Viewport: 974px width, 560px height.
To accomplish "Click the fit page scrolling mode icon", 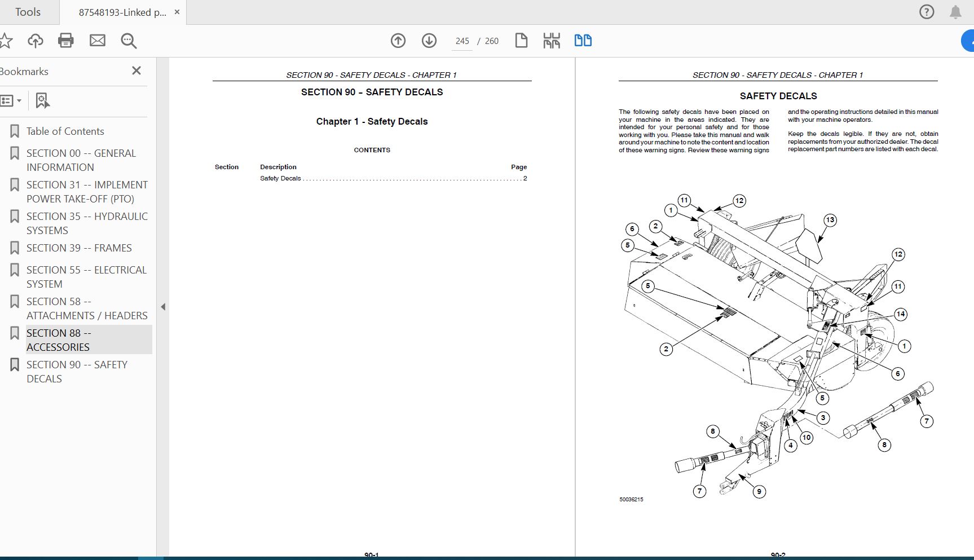I will (552, 41).
